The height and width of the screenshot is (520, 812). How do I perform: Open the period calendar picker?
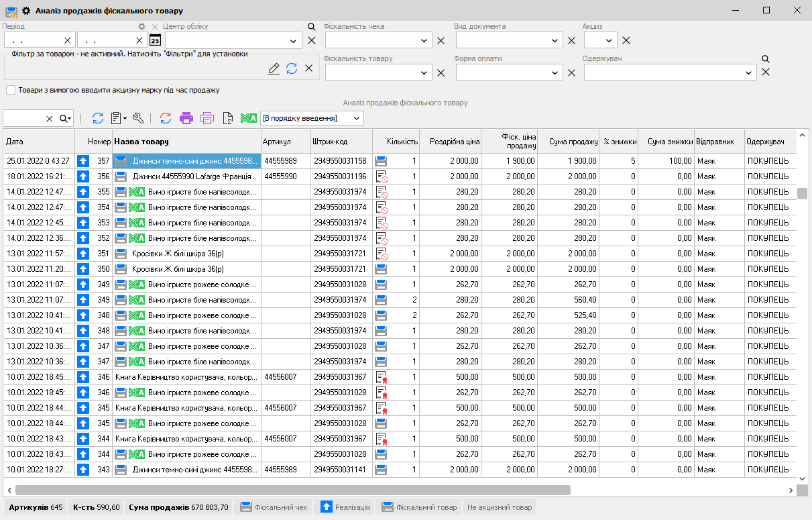[x=155, y=40]
